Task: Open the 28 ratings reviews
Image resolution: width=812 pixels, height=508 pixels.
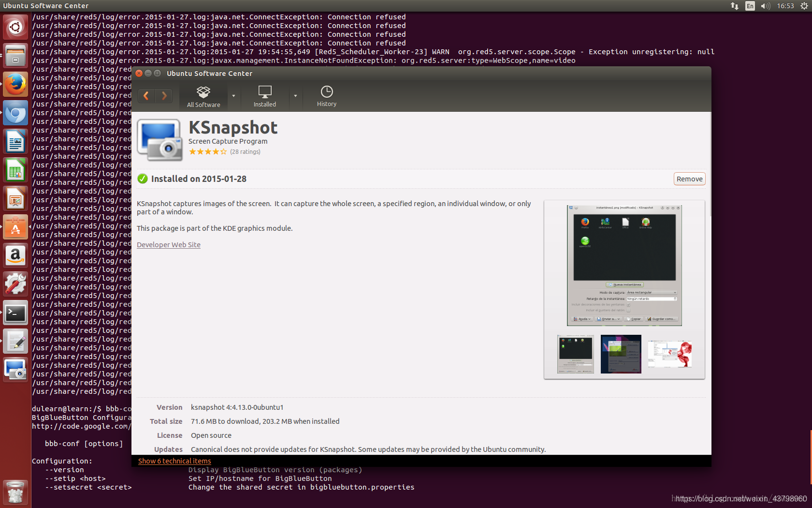Action: tap(245, 151)
